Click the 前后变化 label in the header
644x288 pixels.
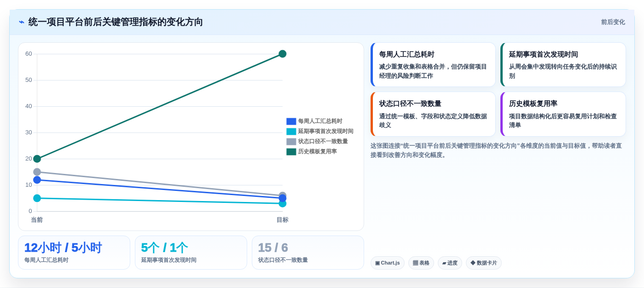[x=613, y=22]
